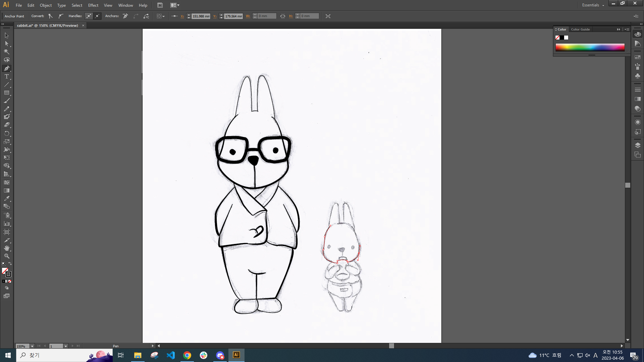Screen dimensions: 644x362
Task: Open the zoom level dropdown
Action: [x=32, y=346]
